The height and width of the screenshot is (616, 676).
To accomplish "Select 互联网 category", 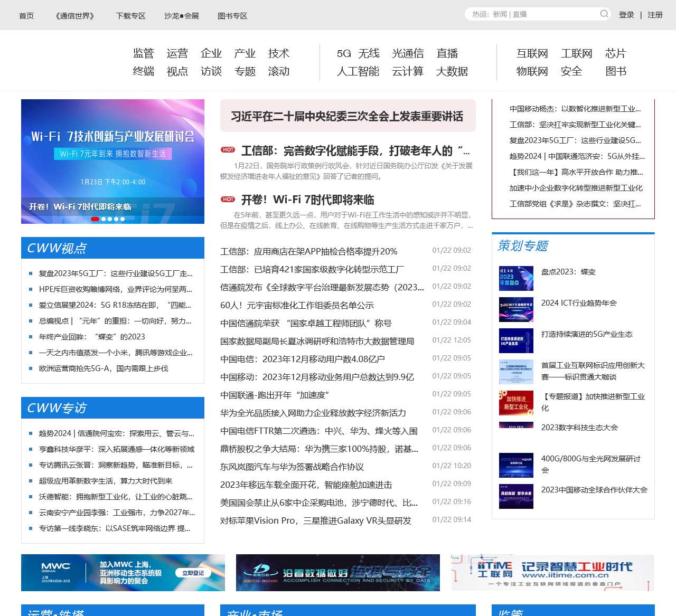I will click(532, 53).
